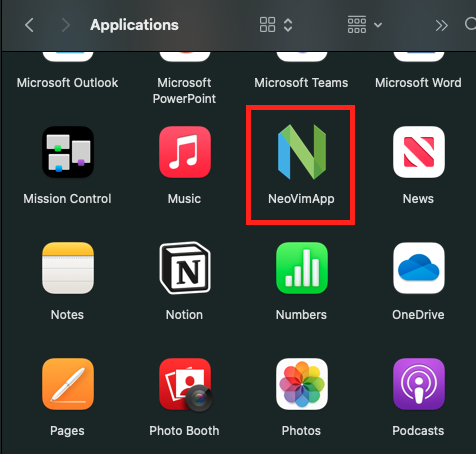
Task: Select the Podcasts app icon
Action: point(419,384)
